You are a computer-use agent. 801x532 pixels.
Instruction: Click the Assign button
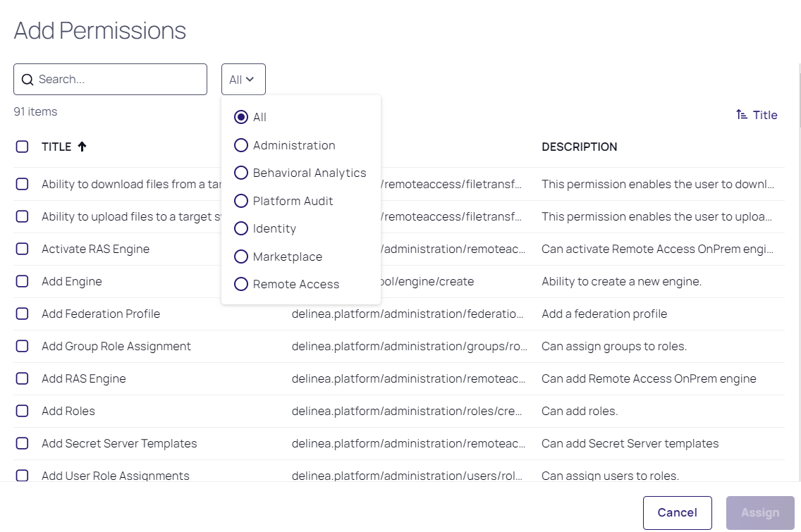click(x=760, y=513)
